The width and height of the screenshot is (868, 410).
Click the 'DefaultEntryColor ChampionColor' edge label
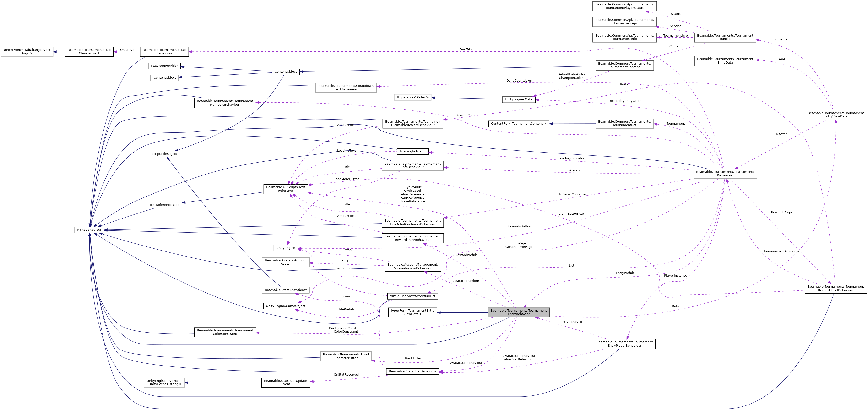pos(571,76)
